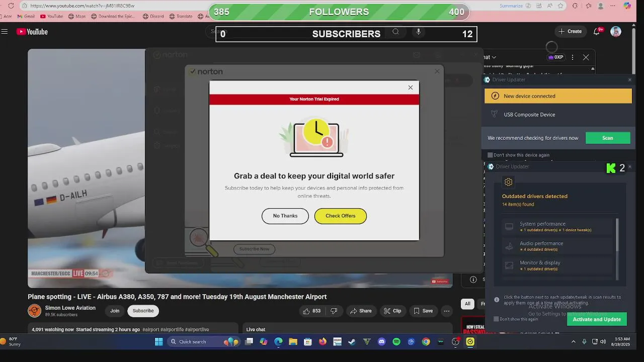
Task: Check 'Don't show this again' in Driver Updater
Action: [496, 319]
